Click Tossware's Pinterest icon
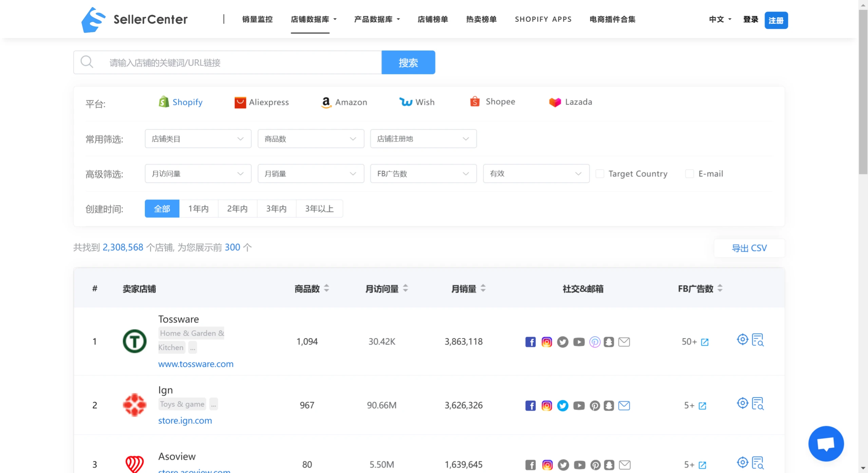The height and width of the screenshot is (473, 868). point(595,342)
